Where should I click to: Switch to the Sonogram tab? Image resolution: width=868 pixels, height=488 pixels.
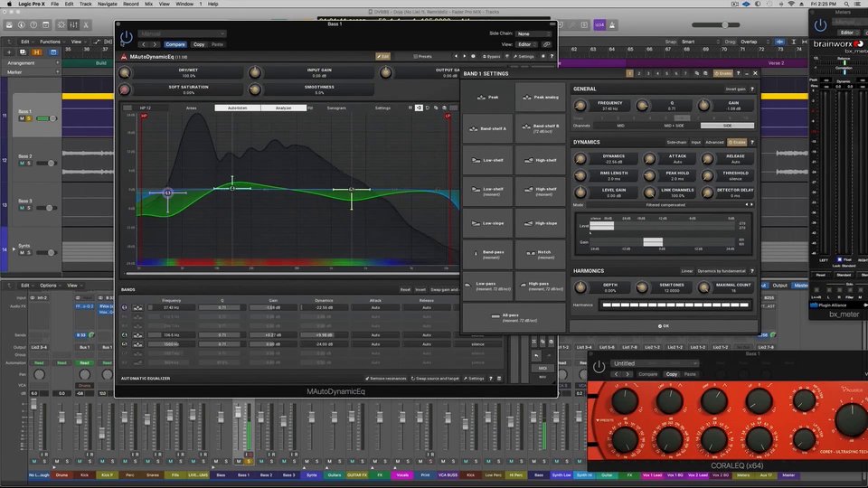click(x=336, y=108)
